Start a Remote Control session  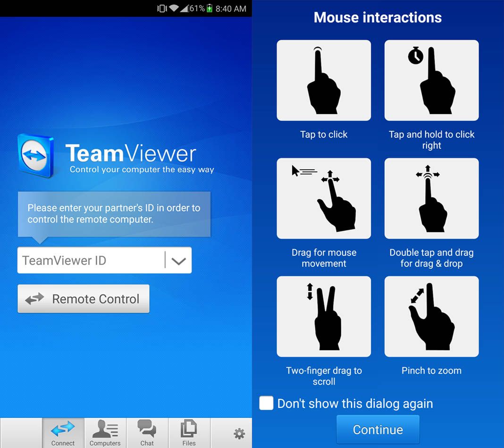[x=84, y=299]
